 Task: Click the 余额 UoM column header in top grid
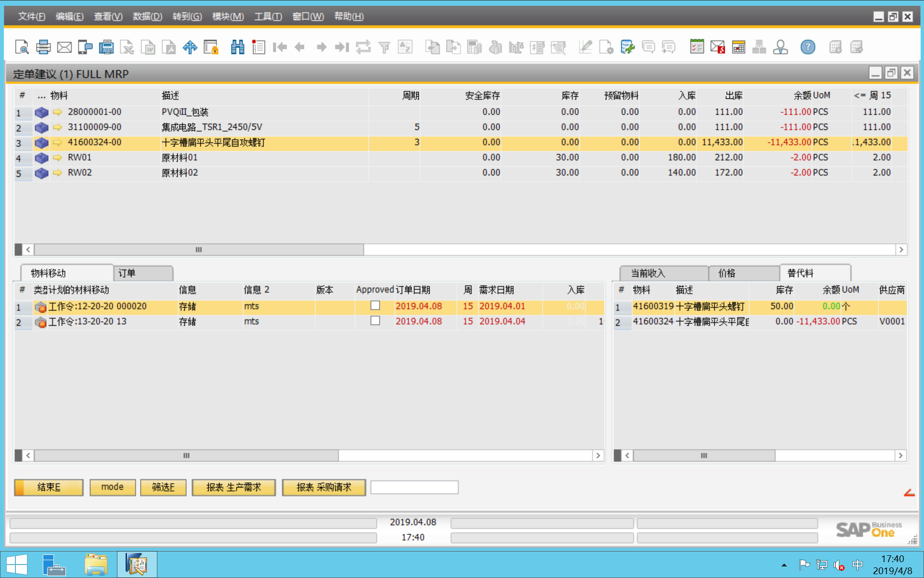[x=812, y=95]
